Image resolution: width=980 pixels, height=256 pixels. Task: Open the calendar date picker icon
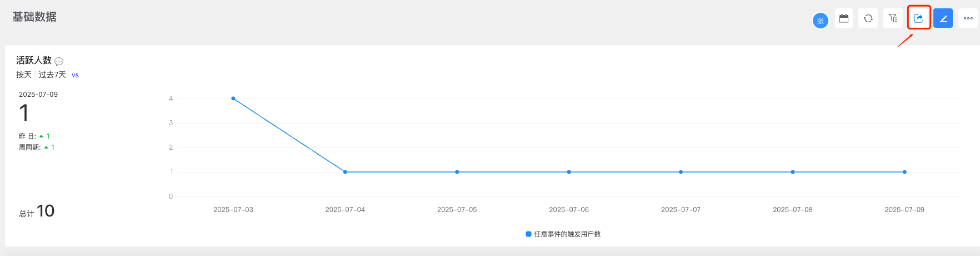(x=844, y=18)
